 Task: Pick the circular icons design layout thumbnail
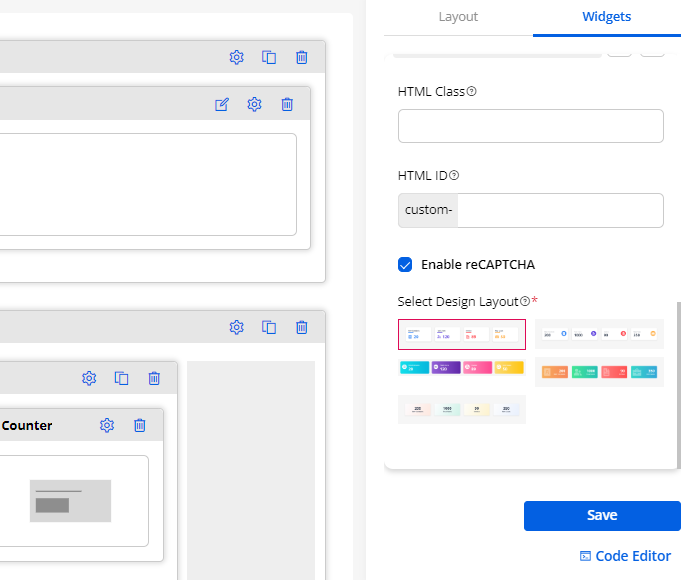(599, 334)
